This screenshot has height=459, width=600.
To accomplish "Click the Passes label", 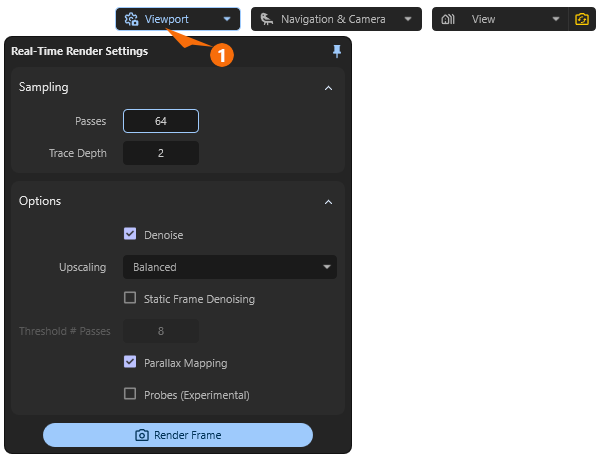I will [x=91, y=121].
